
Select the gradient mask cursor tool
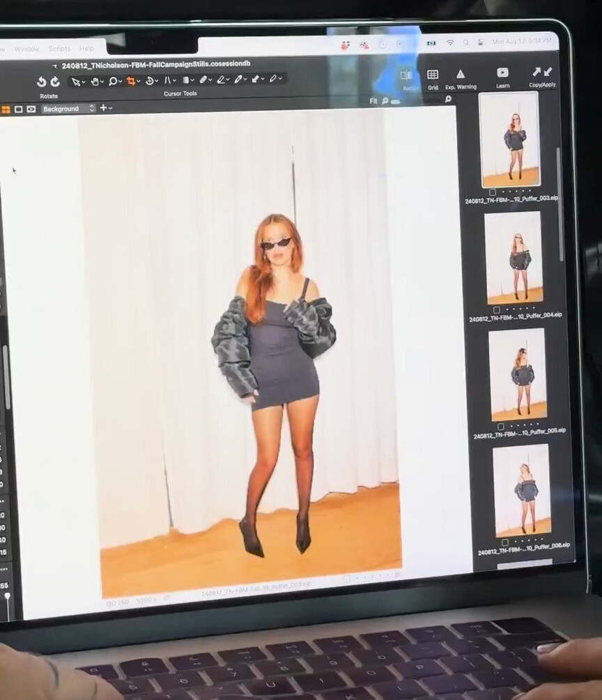point(186,80)
